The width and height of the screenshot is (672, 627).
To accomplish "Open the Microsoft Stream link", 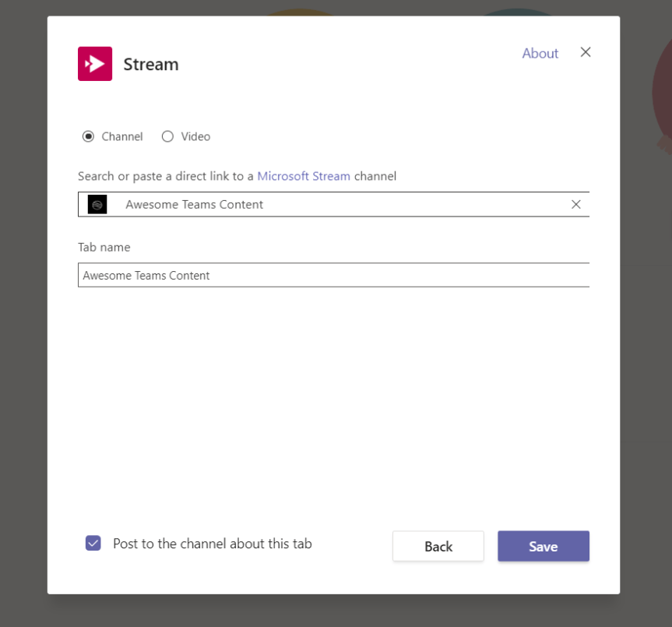I will pos(304,176).
